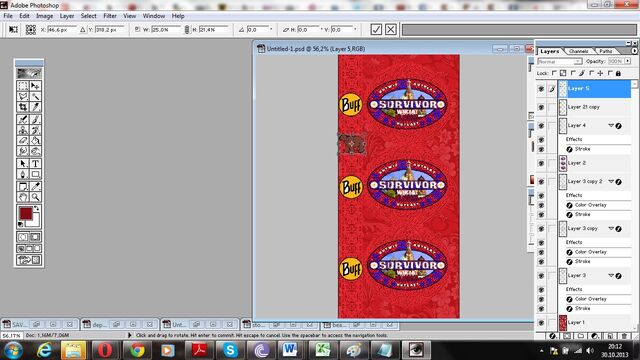The image size is (640, 360).
Task: Open Skype from the taskbar
Action: (x=230, y=350)
